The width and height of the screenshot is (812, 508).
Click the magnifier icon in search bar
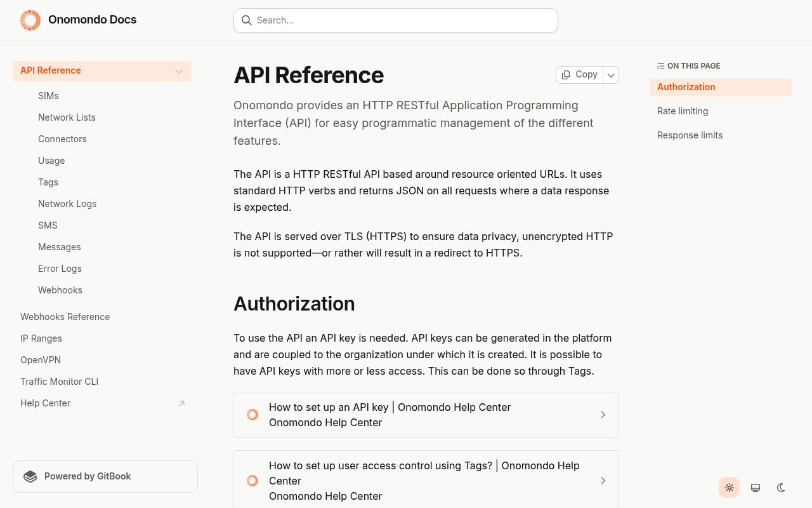247,20
